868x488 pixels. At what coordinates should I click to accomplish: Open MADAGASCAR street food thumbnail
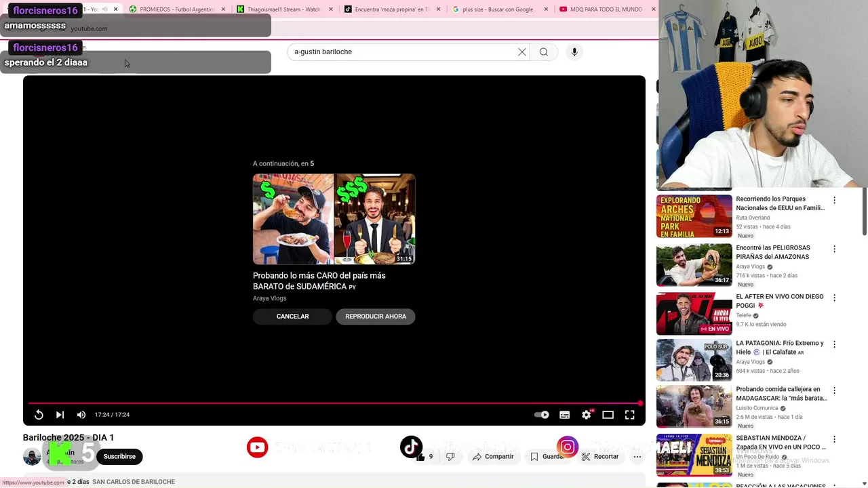coord(694,407)
